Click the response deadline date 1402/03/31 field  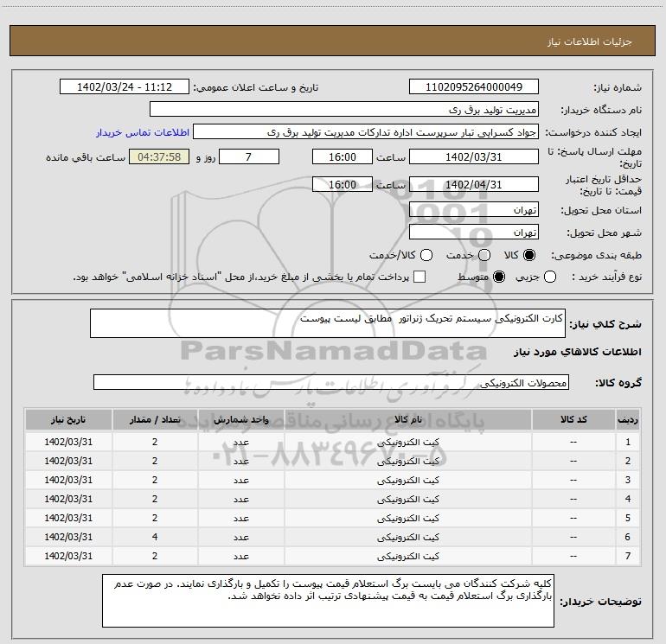click(474, 156)
